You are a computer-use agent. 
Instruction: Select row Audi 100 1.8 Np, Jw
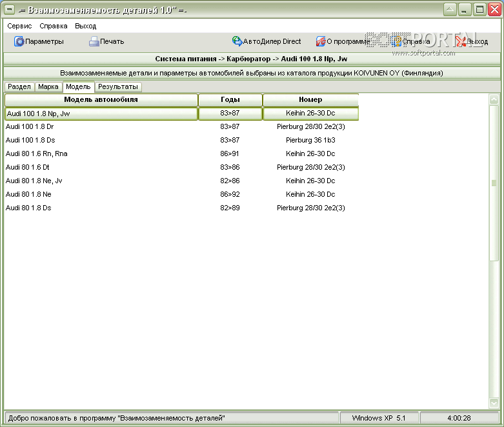181,114
